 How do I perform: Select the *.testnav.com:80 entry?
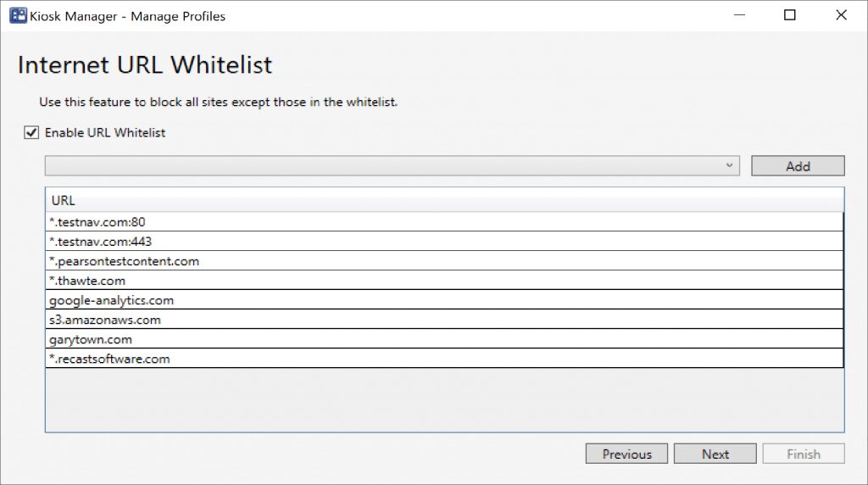pos(99,221)
